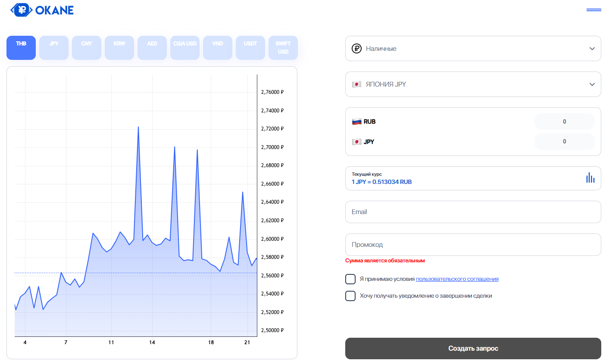Open the hamburger menu
The width and height of the screenshot is (606, 364).
(594, 10)
